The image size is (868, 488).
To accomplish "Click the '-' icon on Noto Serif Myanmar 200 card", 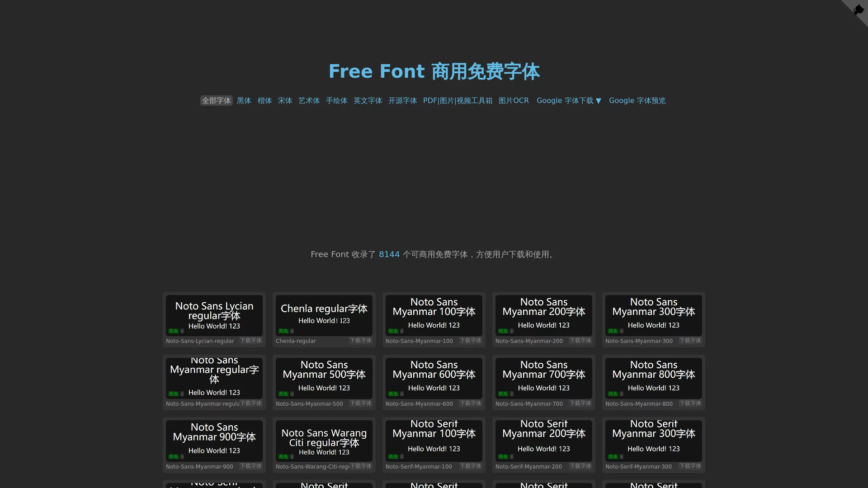I will (512, 456).
